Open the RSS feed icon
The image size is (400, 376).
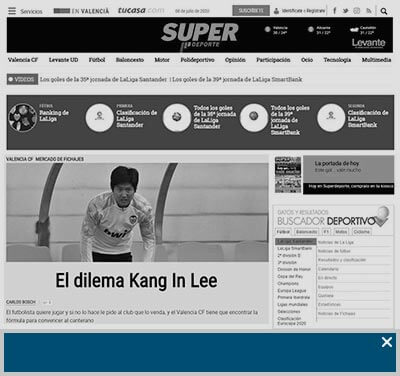click(369, 11)
